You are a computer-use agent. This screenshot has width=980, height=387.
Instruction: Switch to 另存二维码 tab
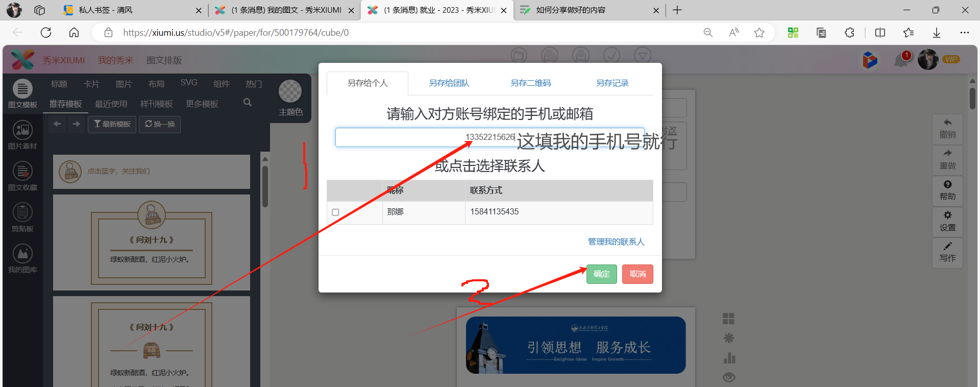point(530,83)
